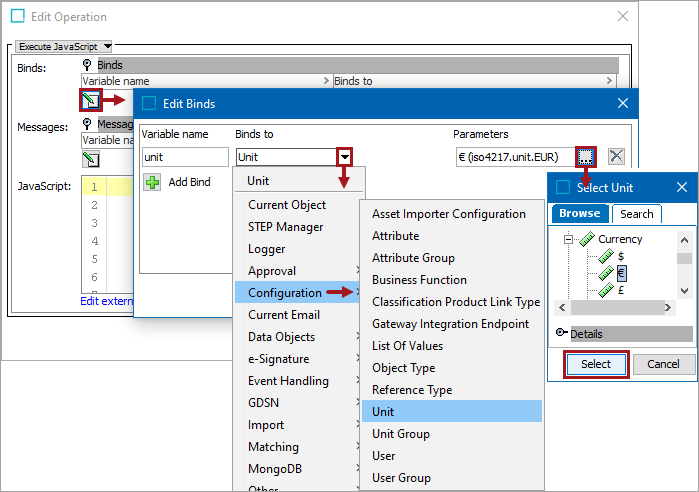The image size is (699, 492).
Task: Switch to the Search tab
Action: (636, 213)
